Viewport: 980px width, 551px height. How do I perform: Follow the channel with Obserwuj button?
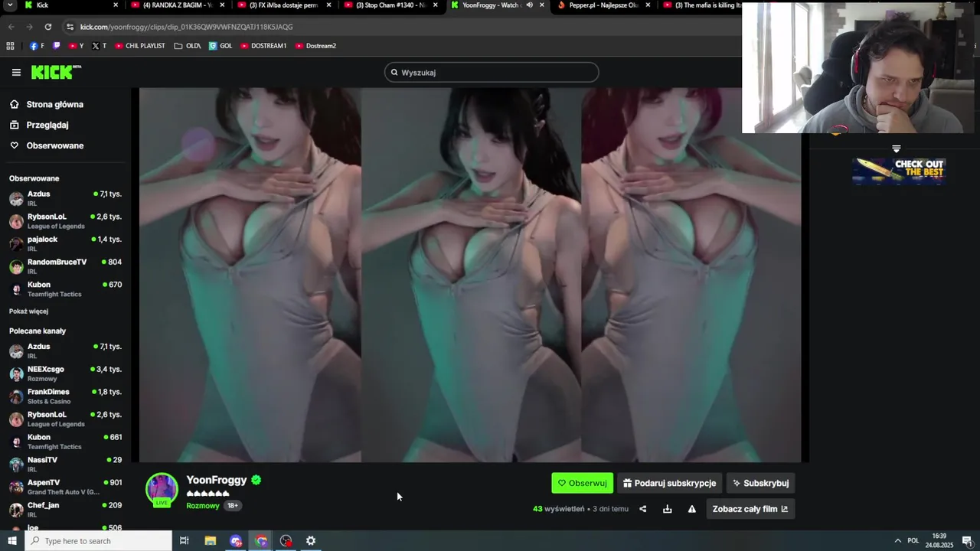click(582, 483)
